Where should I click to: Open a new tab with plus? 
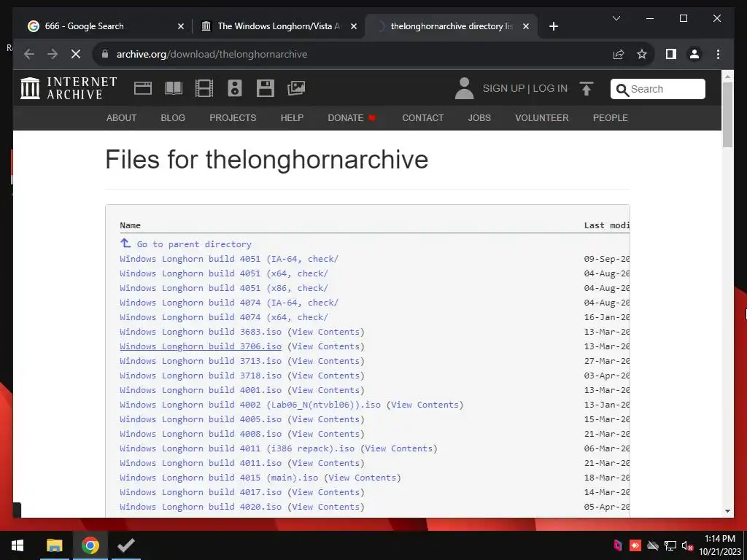[x=553, y=27]
